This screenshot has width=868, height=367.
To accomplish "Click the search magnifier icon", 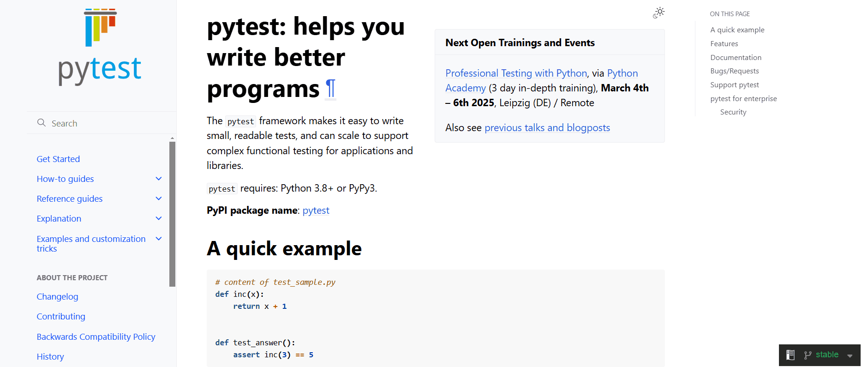I will tap(42, 123).
